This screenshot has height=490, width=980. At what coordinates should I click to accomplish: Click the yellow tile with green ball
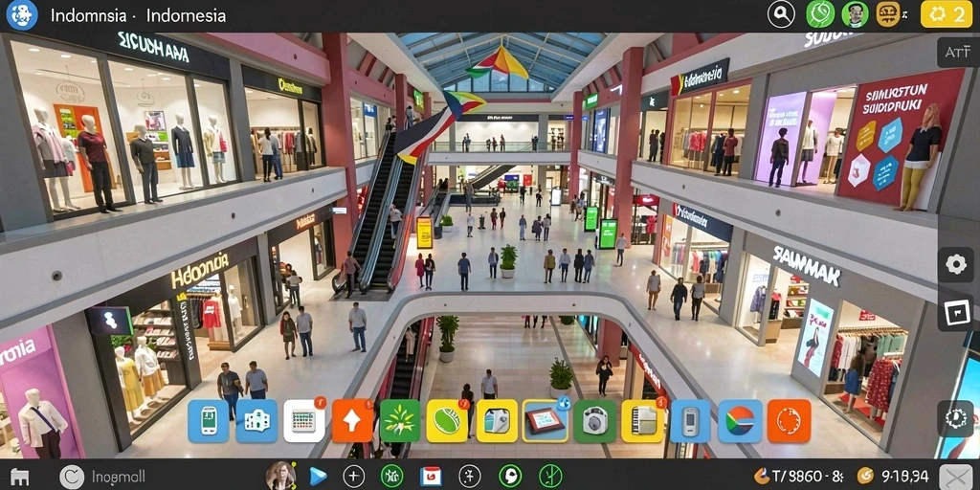pyautogui.click(x=448, y=421)
